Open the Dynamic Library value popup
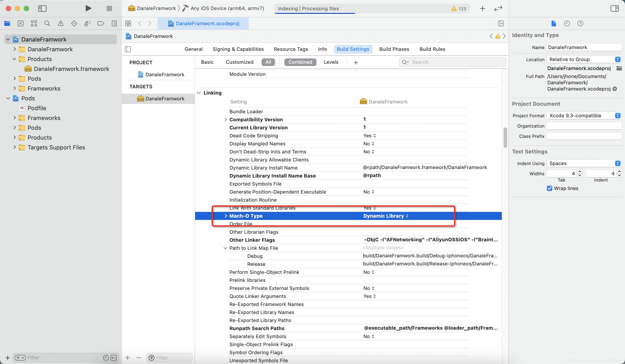The width and height of the screenshot is (625, 364). (386, 216)
